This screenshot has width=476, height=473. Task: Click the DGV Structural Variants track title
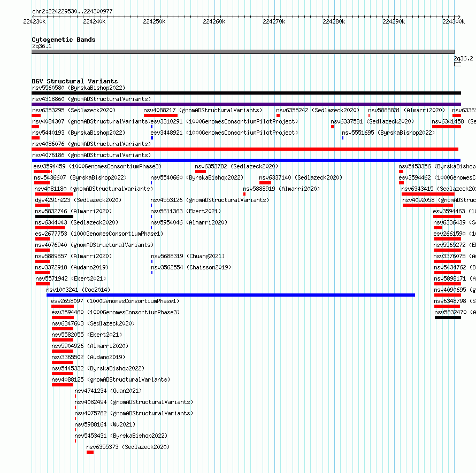(x=75, y=81)
